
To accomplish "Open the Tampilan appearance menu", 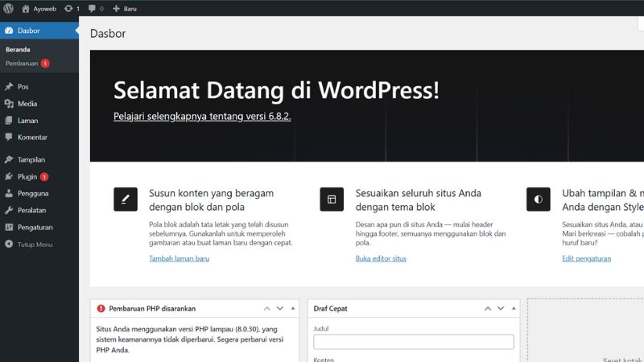I will click(x=31, y=159).
